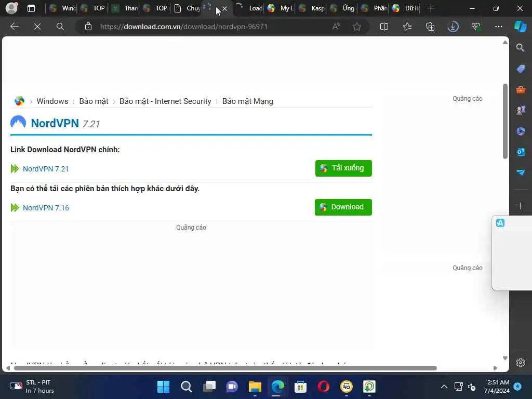The width and height of the screenshot is (532, 399).
Task: Close the current loading tab
Action: (x=224, y=8)
